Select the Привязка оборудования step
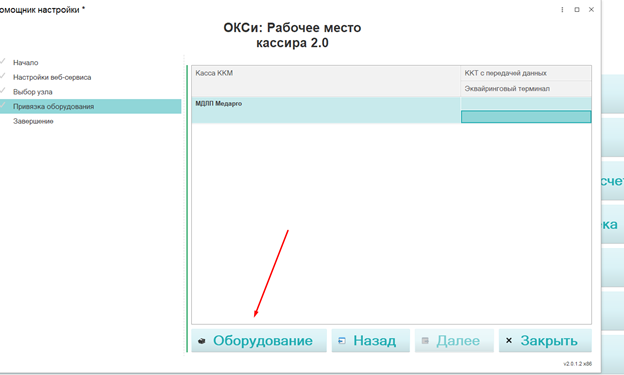This screenshot has width=624, height=375. tap(90, 106)
